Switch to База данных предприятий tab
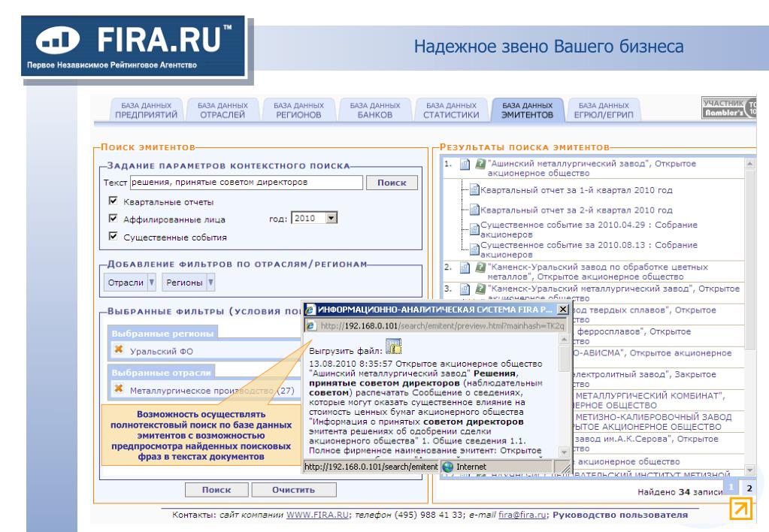This screenshot has height=532, width=769. (x=146, y=110)
